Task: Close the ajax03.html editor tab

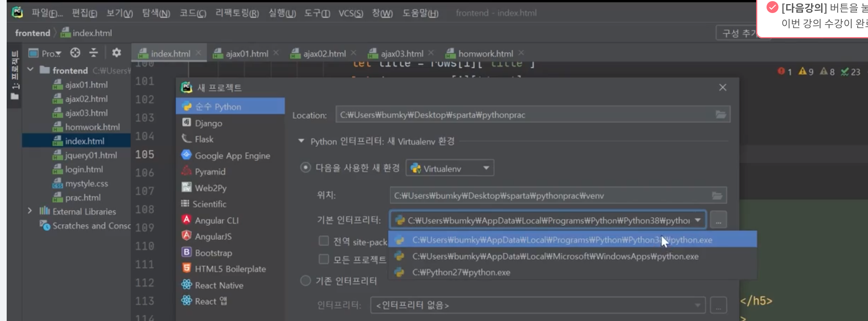Action: coord(431,53)
